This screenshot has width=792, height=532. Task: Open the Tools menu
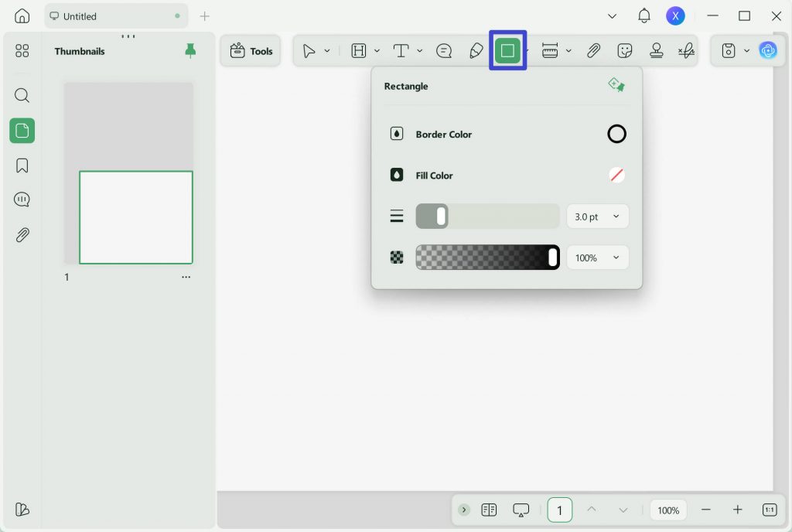point(251,51)
